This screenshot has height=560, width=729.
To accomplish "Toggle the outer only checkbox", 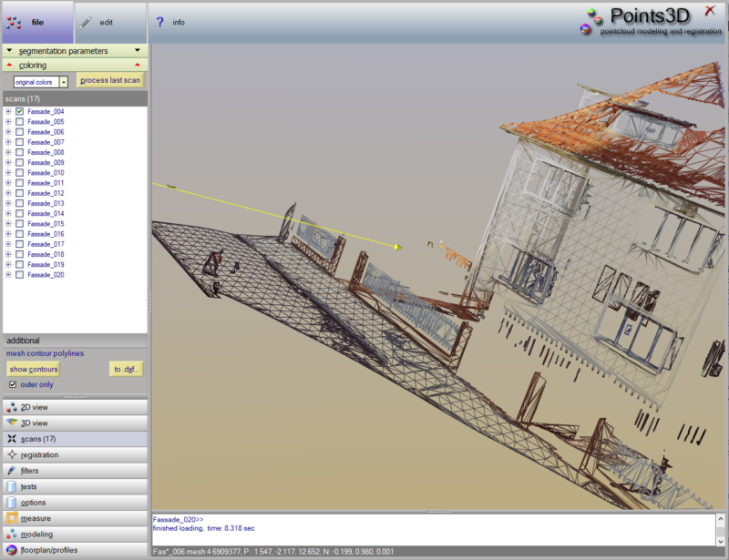I will coord(13,384).
